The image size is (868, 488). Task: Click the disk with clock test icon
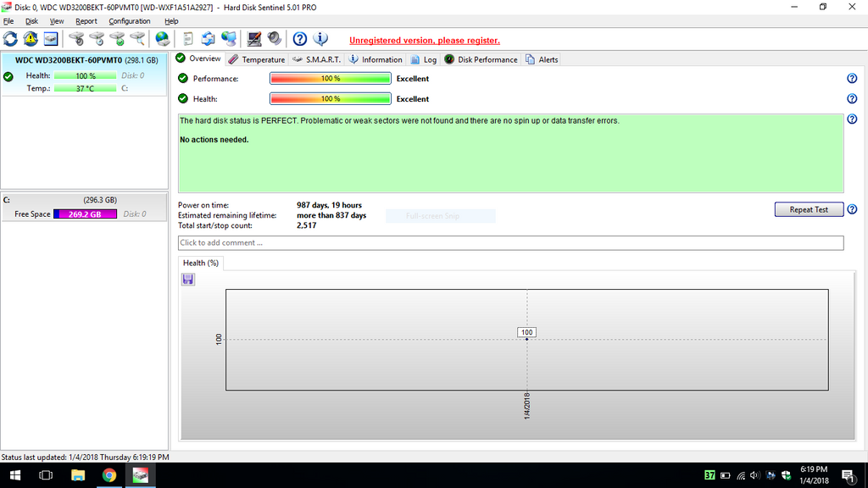pos(97,39)
